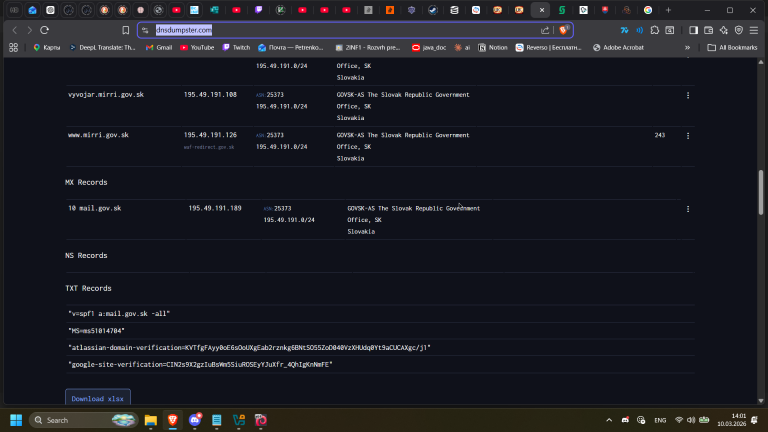Switch to the Steam tab
768x432 pixels.
433,10
